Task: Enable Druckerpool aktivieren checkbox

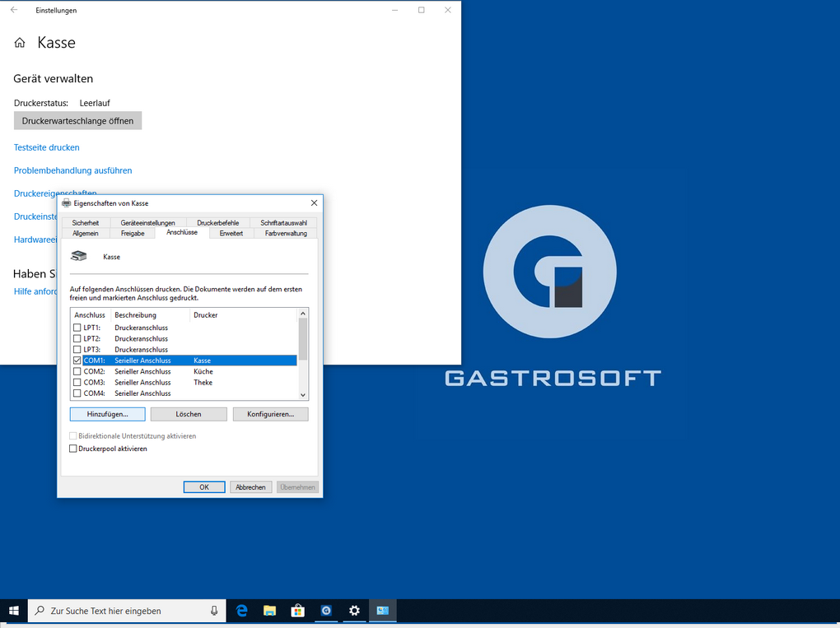Action: pyautogui.click(x=73, y=449)
